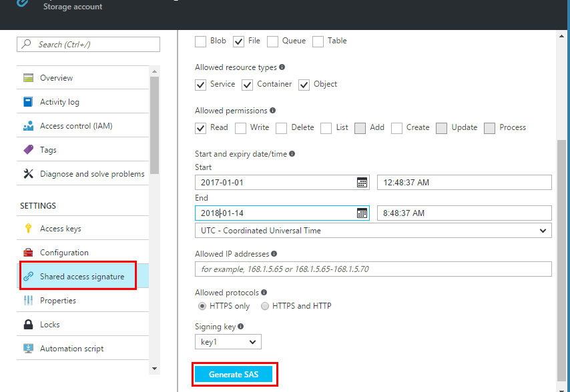The height and width of the screenshot is (392, 570).
Task: Click the Generate SAS button
Action: pyautogui.click(x=234, y=374)
